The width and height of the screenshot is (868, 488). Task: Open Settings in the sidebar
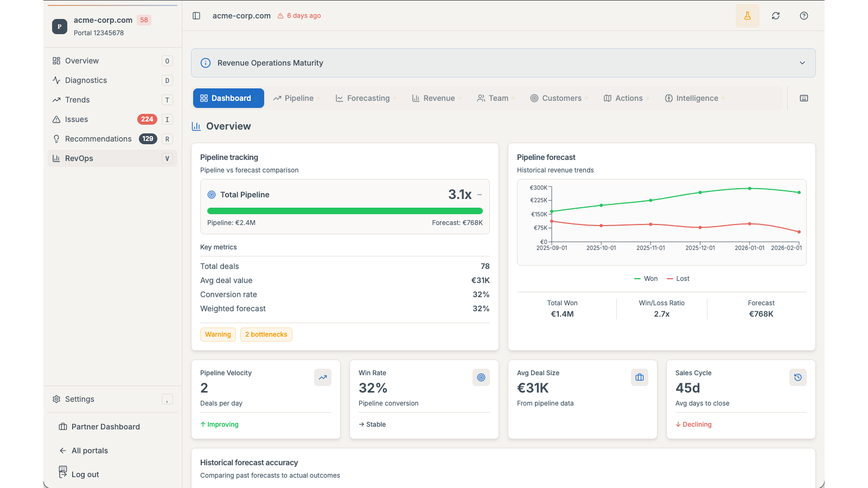[x=112, y=399]
